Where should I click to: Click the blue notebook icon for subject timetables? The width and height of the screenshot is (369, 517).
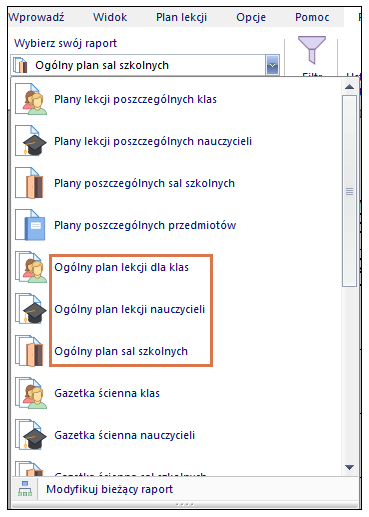tap(31, 225)
